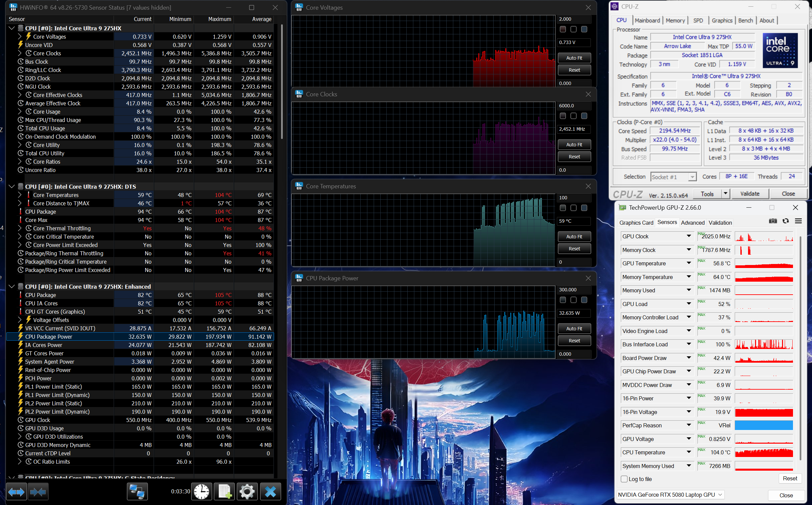812x505 pixels.
Task: Click the Intel Core Ultra 9 logo
Action: pyautogui.click(x=780, y=50)
